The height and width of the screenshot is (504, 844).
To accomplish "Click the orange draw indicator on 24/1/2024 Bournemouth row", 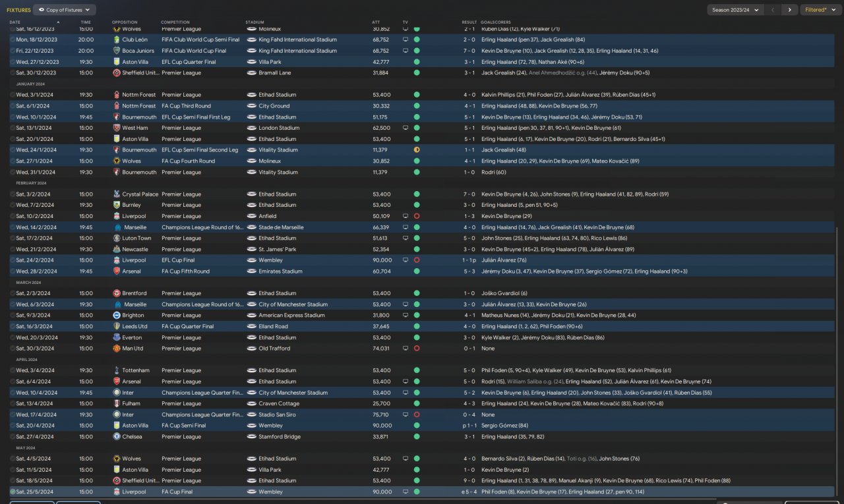I will [417, 150].
